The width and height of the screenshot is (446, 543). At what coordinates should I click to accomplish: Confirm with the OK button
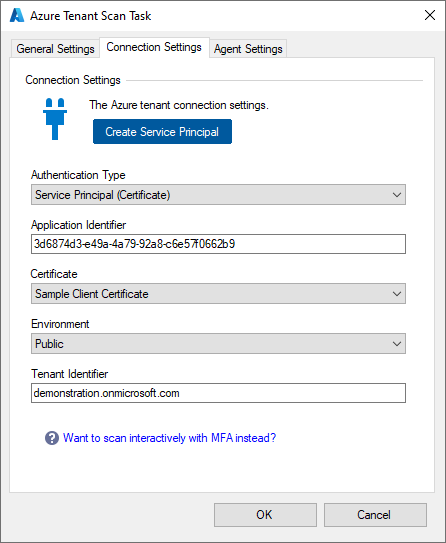pos(265,515)
